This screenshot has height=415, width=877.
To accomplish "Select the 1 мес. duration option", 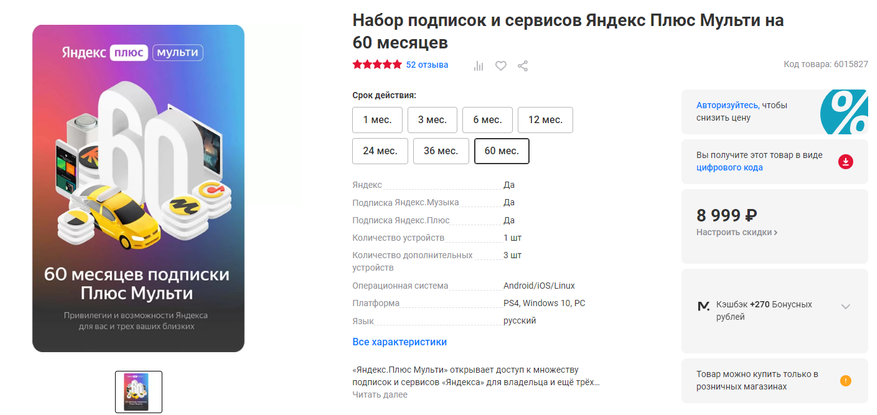I will pos(377,120).
